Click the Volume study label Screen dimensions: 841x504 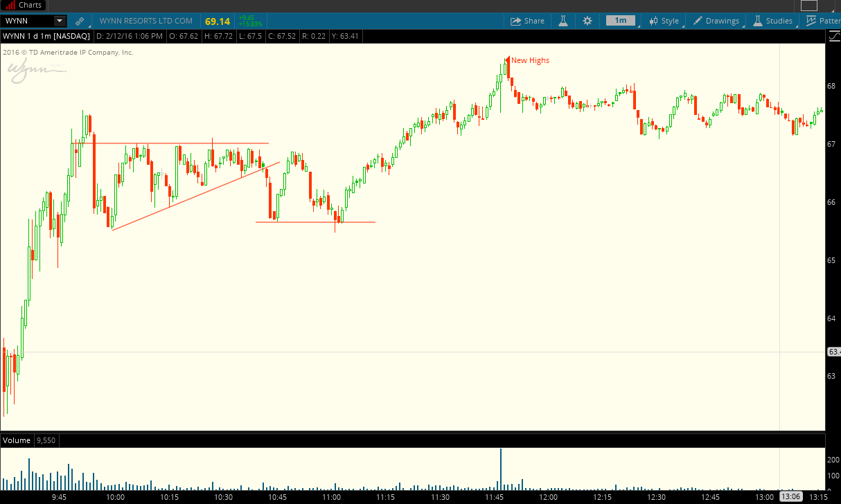(x=17, y=440)
